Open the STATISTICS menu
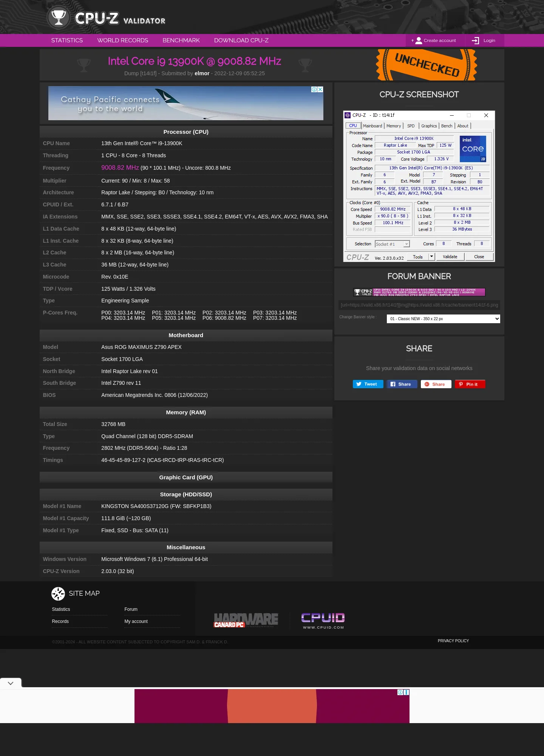Image resolution: width=544 pixels, height=756 pixels. pyautogui.click(x=67, y=40)
